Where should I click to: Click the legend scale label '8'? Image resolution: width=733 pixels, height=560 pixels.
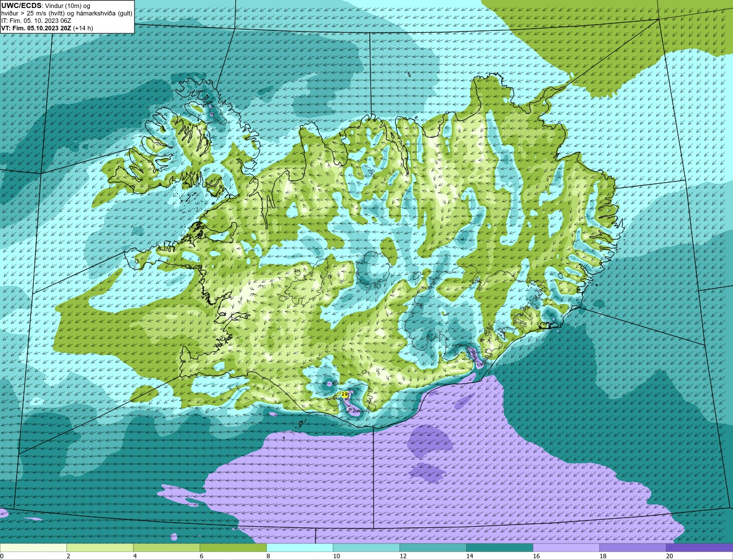click(268, 556)
